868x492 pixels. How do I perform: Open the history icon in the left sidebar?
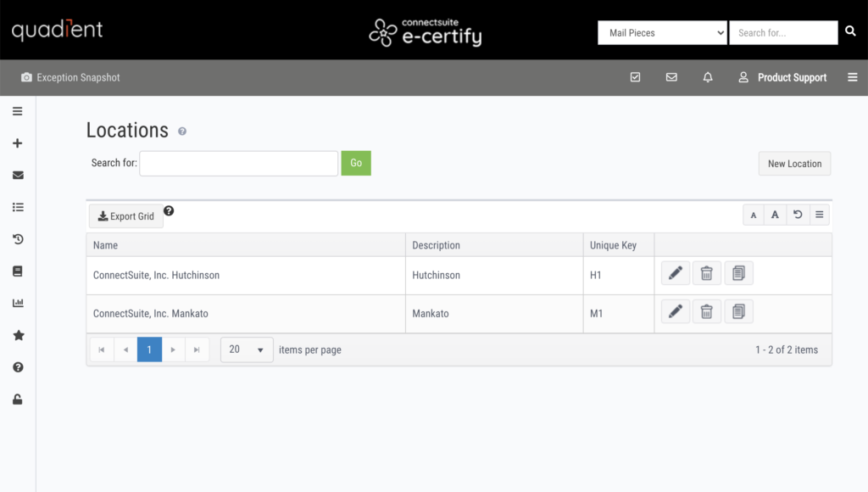(17, 239)
